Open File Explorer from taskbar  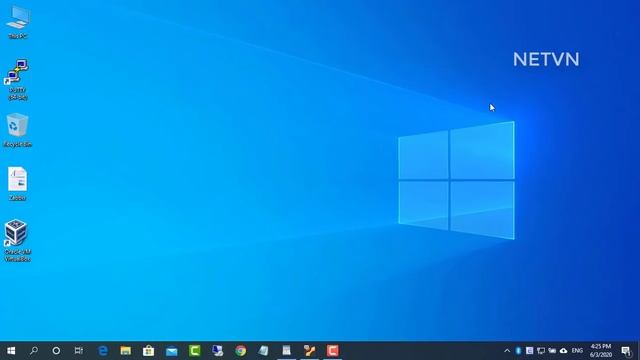click(126, 351)
